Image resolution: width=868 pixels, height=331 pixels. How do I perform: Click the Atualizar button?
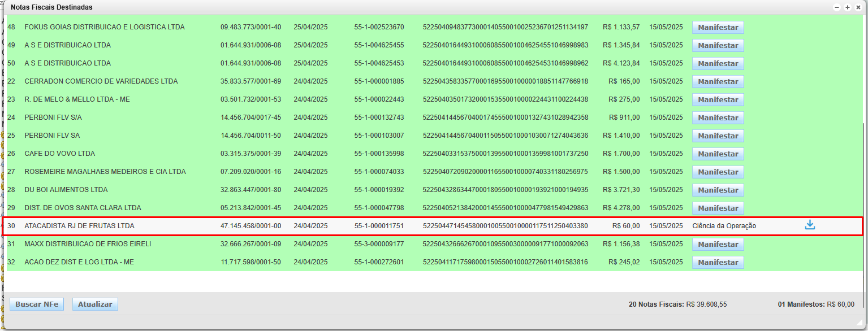pos(95,304)
